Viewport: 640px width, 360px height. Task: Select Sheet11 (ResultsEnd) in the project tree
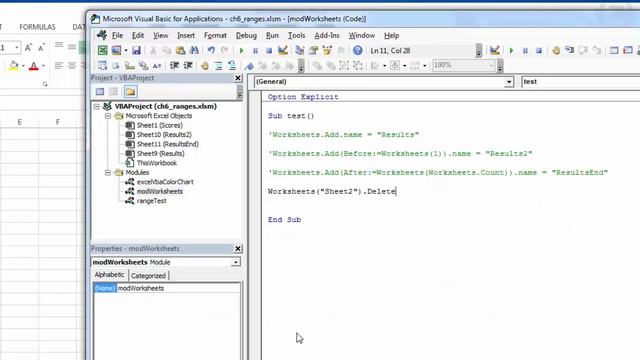[x=168, y=144]
